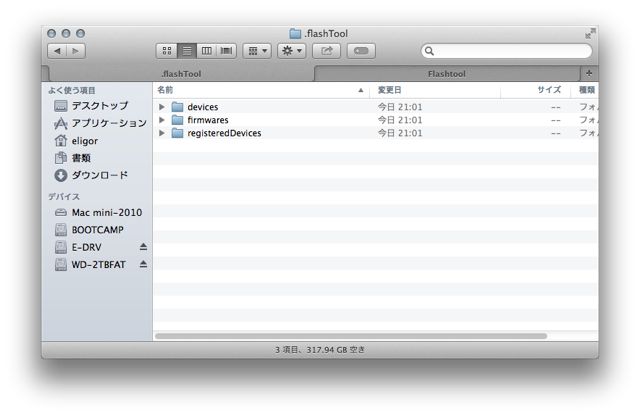The image size is (640, 416).
Task: Click 今日 21:01 date in devices row
Action: tap(400, 107)
